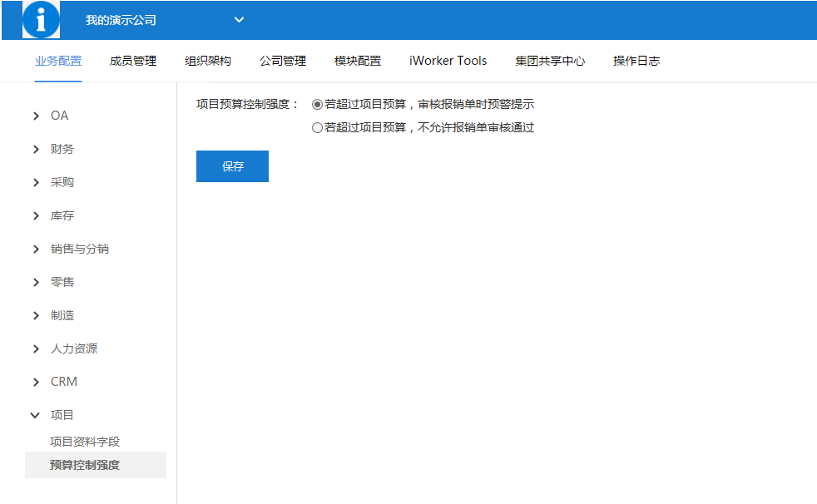This screenshot has width=817, height=504.
Task: Click the 零售 sidebar label
Action: [x=62, y=282]
